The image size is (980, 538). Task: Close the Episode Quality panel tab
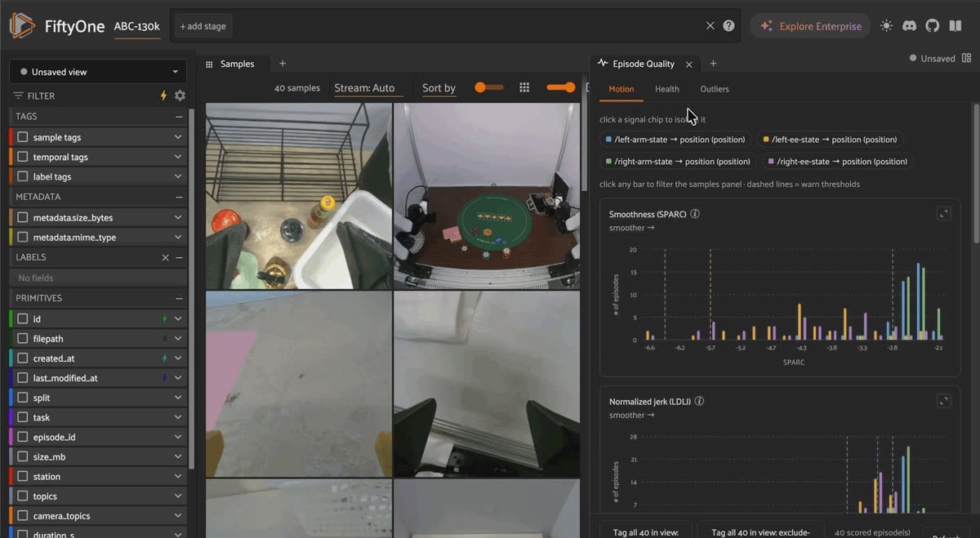(689, 64)
